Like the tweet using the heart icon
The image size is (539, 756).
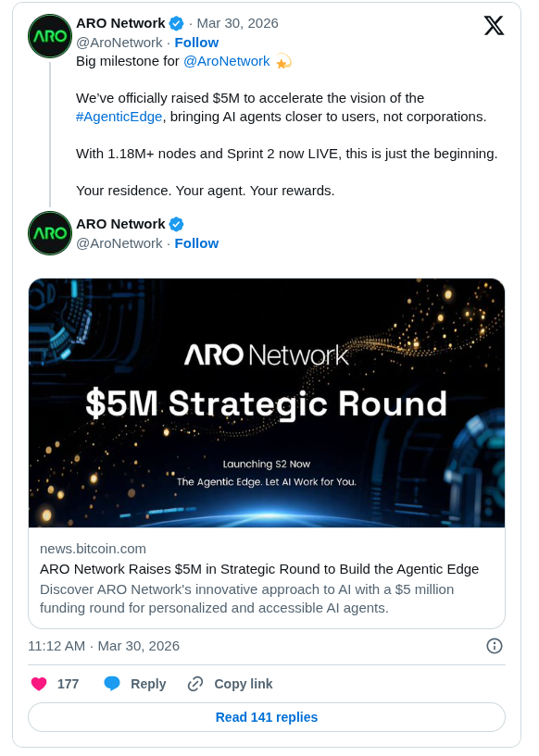38,683
